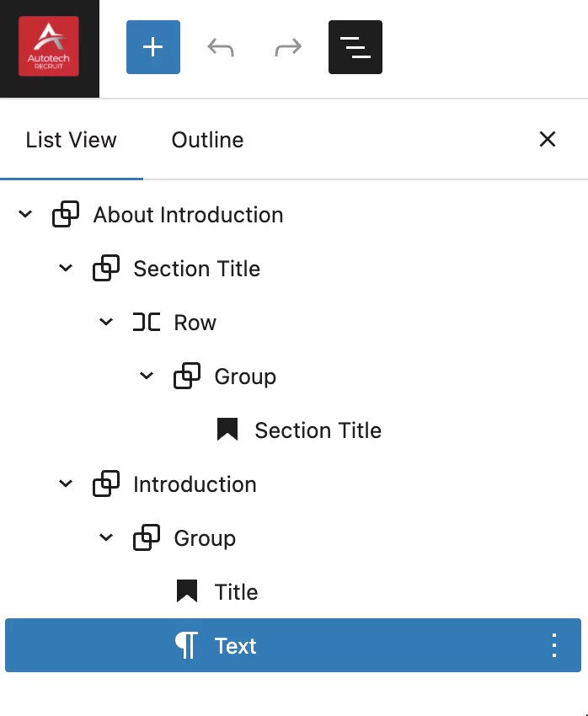The image size is (588, 716).
Task: Open the block inserter plus button
Action: (152, 47)
